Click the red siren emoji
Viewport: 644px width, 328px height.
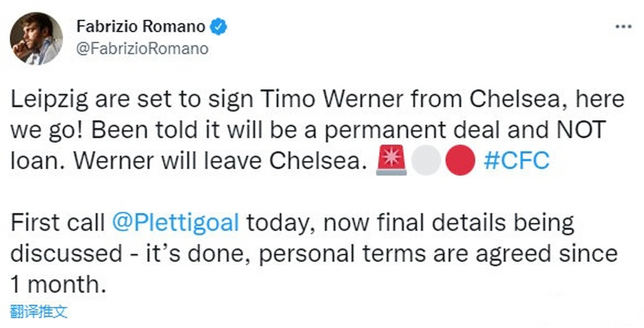point(391,160)
